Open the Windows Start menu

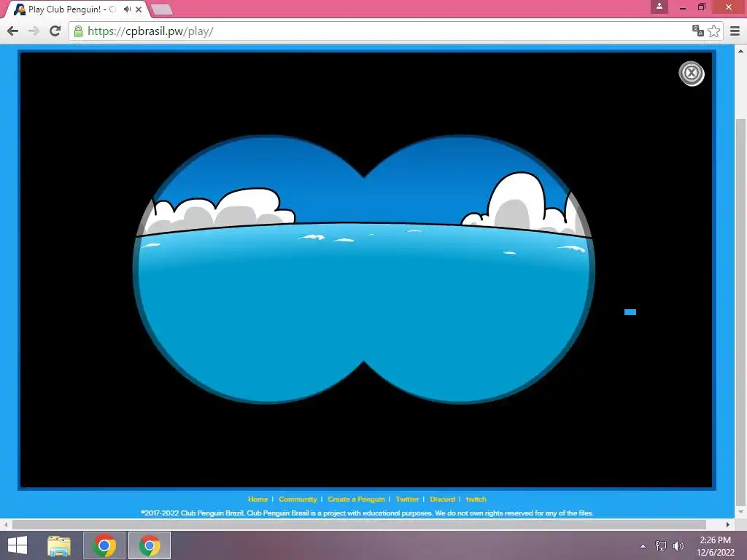(x=18, y=545)
